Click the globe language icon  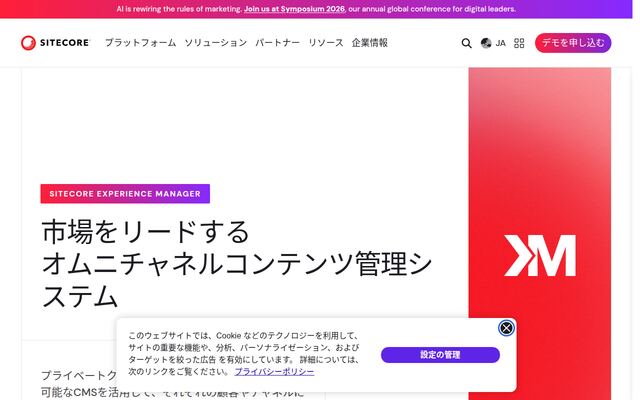coord(486,43)
